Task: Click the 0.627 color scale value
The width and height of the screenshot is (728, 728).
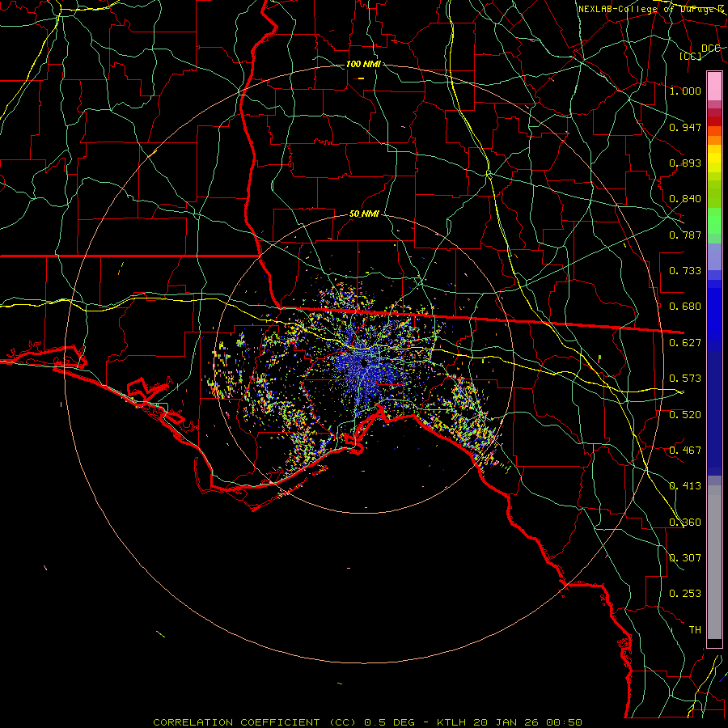Action: [685, 343]
